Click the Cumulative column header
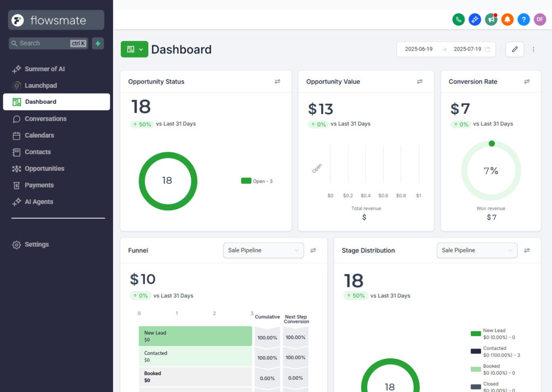 click(x=267, y=317)
